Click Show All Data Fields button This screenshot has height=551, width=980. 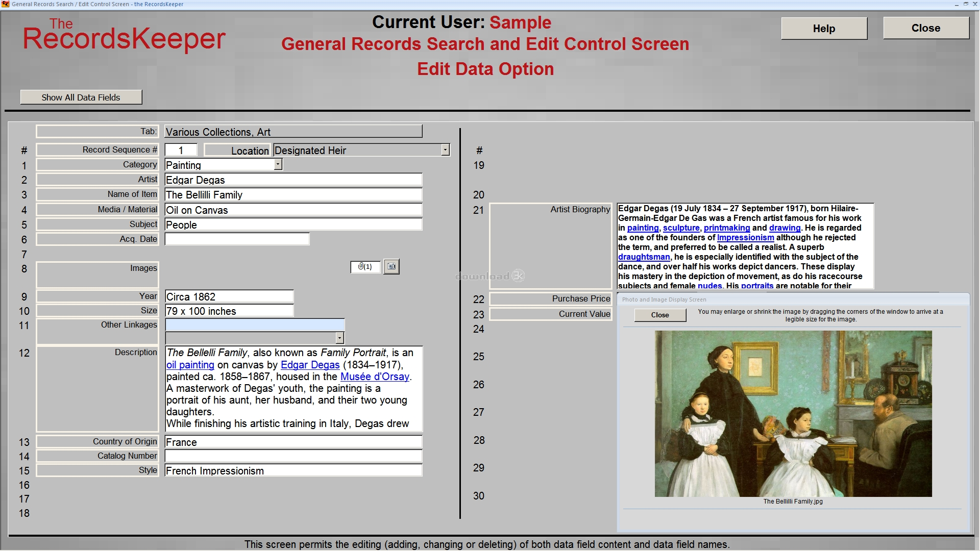click(x=81, y=97)
